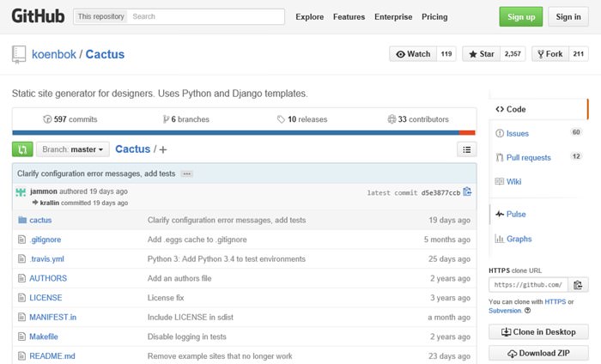The width and height of the screenshot is (601, 364).
Task: Open the Explore menu item
Action: click(309, 17)
